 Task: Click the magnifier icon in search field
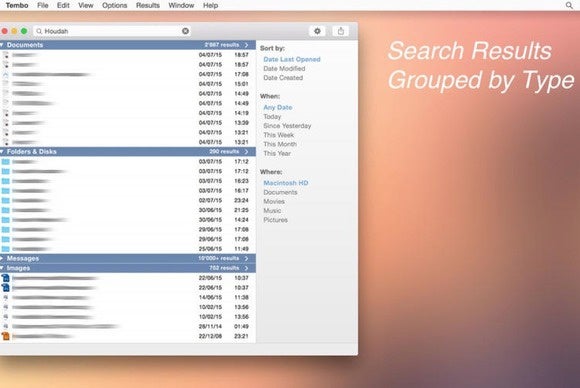coord(39,31)
